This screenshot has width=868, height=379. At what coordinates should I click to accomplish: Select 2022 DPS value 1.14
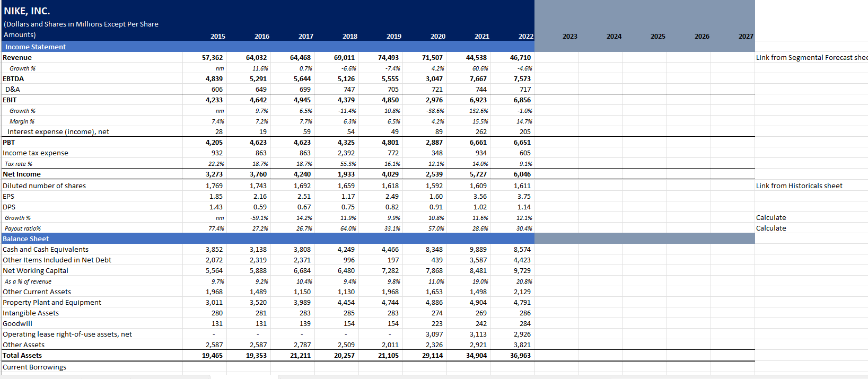pyautogui.click(x=524, y=207)
